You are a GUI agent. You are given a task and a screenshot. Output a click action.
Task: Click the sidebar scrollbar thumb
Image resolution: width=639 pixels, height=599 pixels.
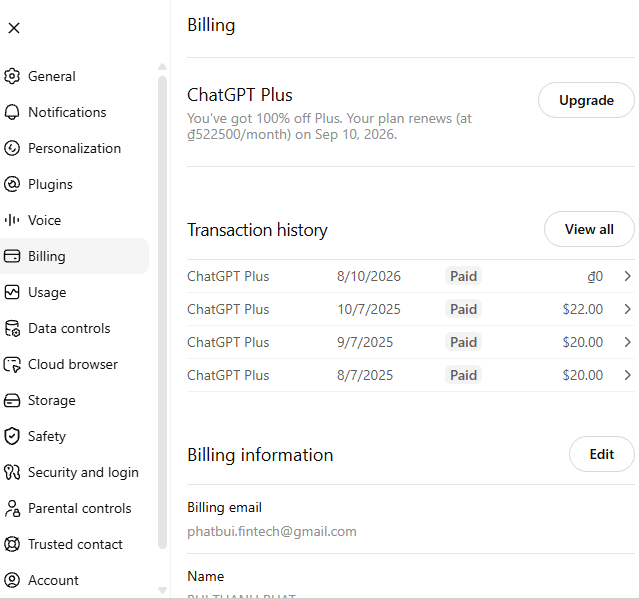(162, 312)
